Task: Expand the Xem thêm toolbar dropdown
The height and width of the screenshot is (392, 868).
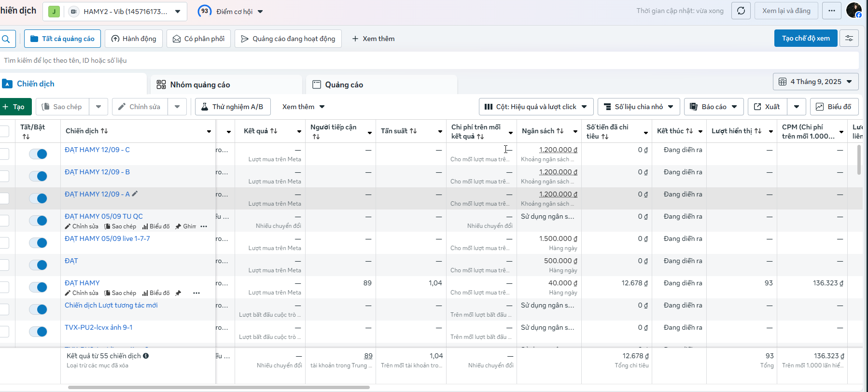Action: (x=303, y=107)
